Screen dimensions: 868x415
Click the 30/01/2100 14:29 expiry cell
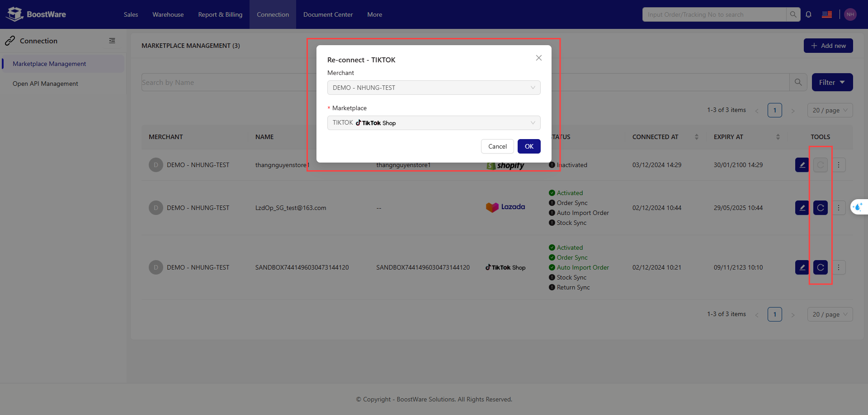pos(738,165)
